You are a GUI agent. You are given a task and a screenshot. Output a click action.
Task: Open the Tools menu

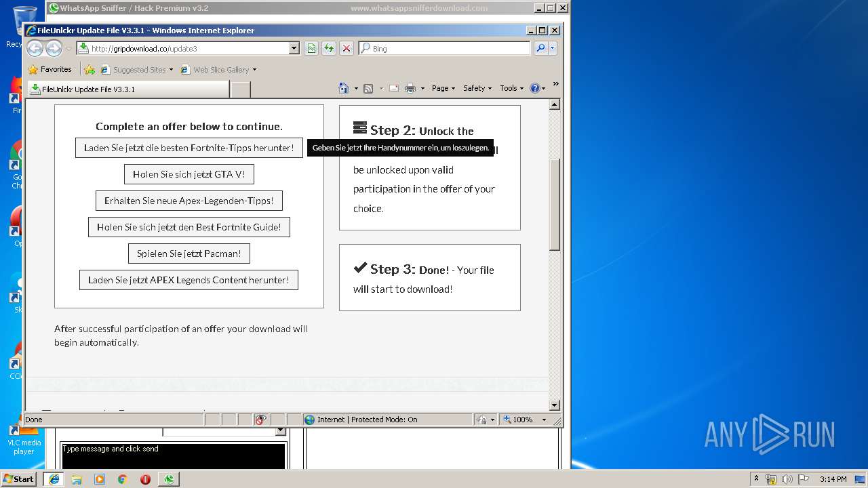[x=511, y=88]
